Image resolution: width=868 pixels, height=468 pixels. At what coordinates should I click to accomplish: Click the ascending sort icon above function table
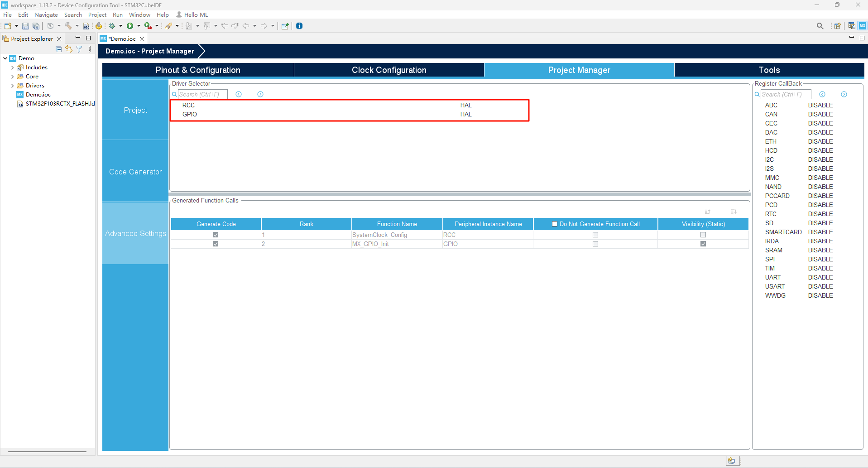click(x=708, y=212)
